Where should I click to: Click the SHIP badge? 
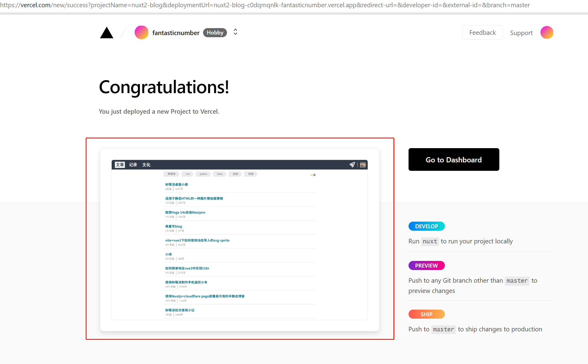(x=426, y=314)
